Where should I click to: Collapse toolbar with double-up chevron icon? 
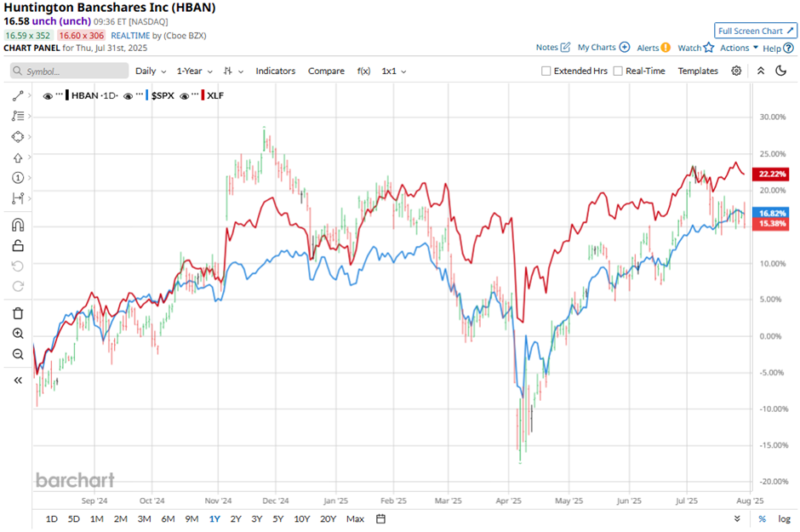[761, 71]
